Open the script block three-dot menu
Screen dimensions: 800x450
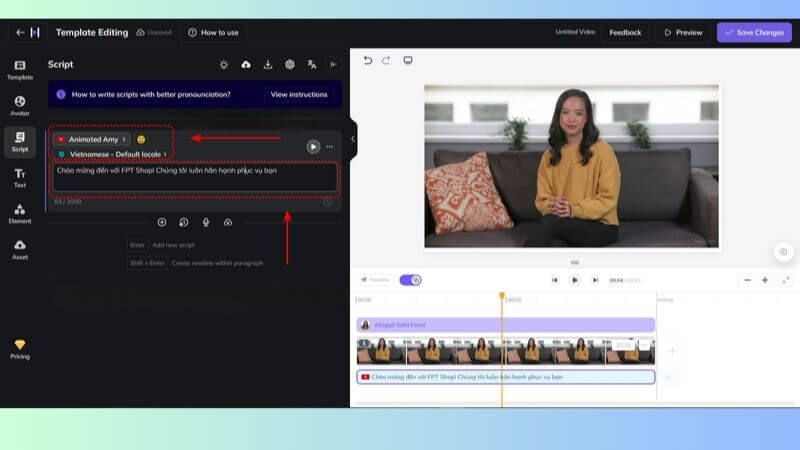[x=329, y=147]
